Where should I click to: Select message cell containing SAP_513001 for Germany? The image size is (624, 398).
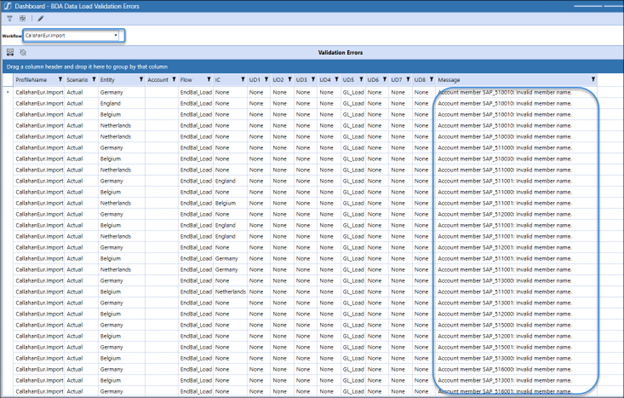pos(516,303)
